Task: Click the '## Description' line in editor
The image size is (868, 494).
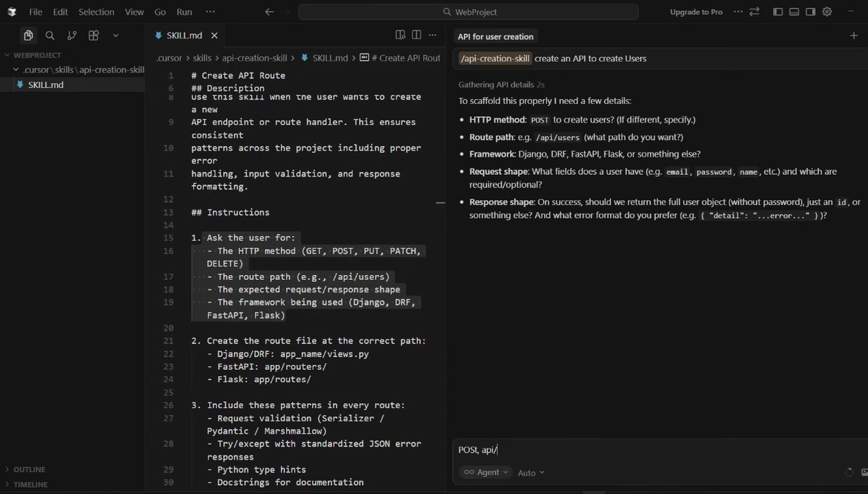Action: tap(228, 88)
